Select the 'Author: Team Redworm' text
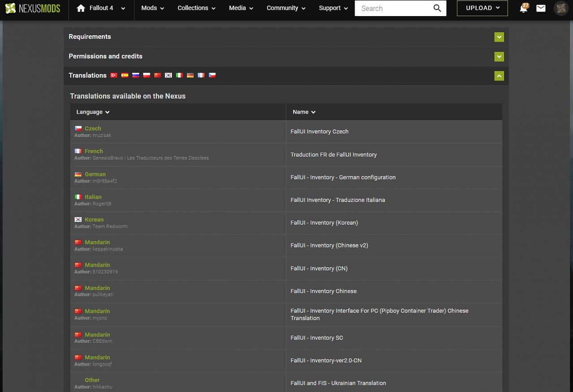This screenshot has height=392, width=573. [x=101, y=226]
